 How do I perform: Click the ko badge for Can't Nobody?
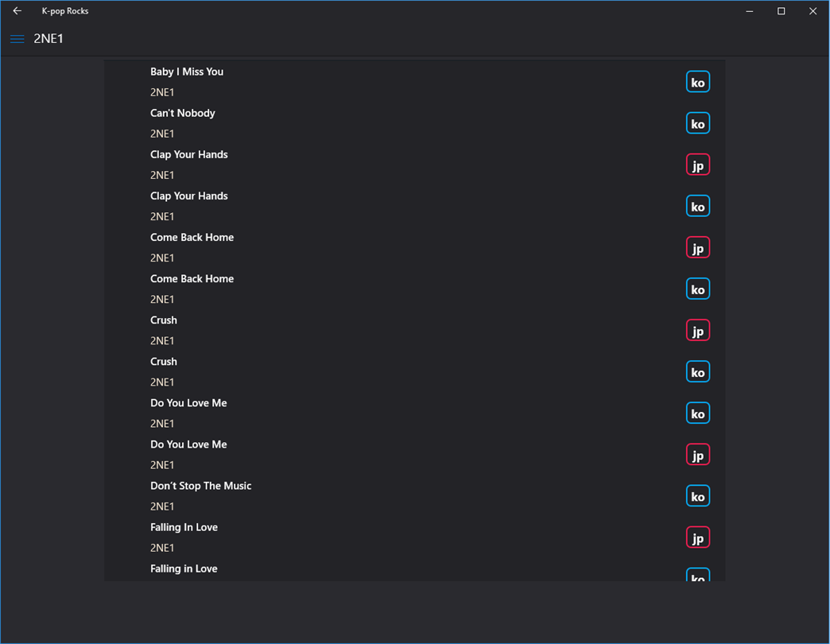[x=698, y=123]
